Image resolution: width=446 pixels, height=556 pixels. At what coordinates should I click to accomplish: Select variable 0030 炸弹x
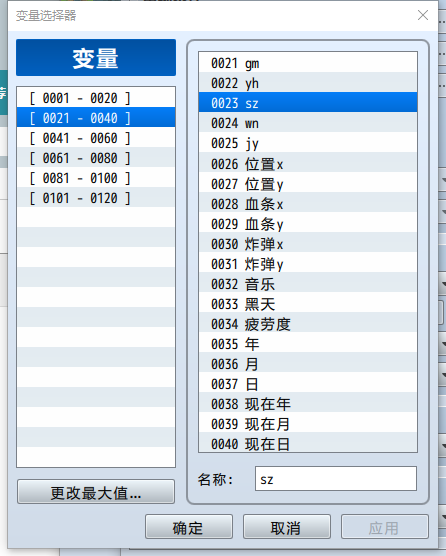(x=308, y=243)
